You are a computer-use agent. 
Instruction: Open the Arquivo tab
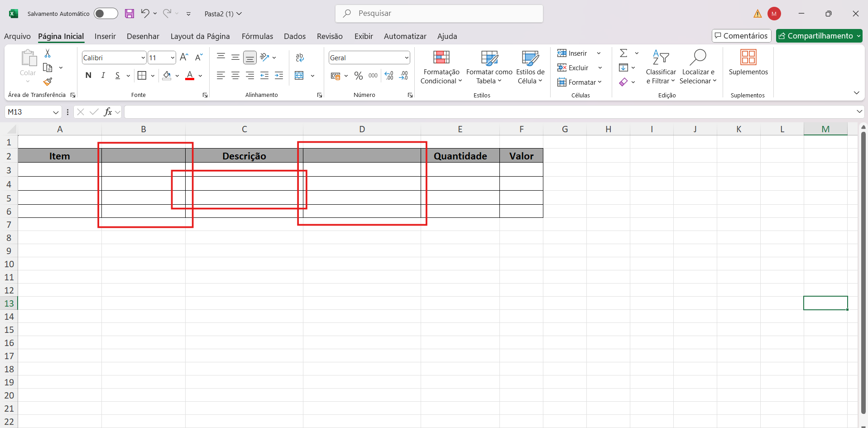click(17, 36)
